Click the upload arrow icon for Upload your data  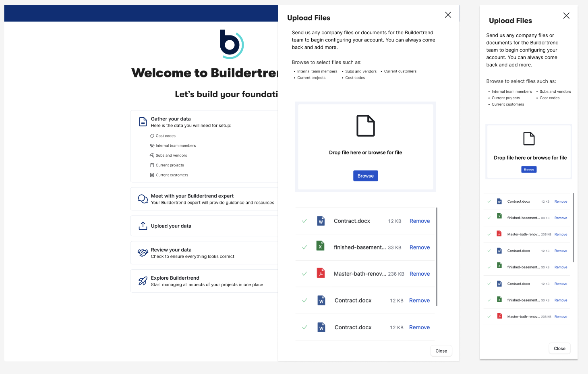(143, 226)
